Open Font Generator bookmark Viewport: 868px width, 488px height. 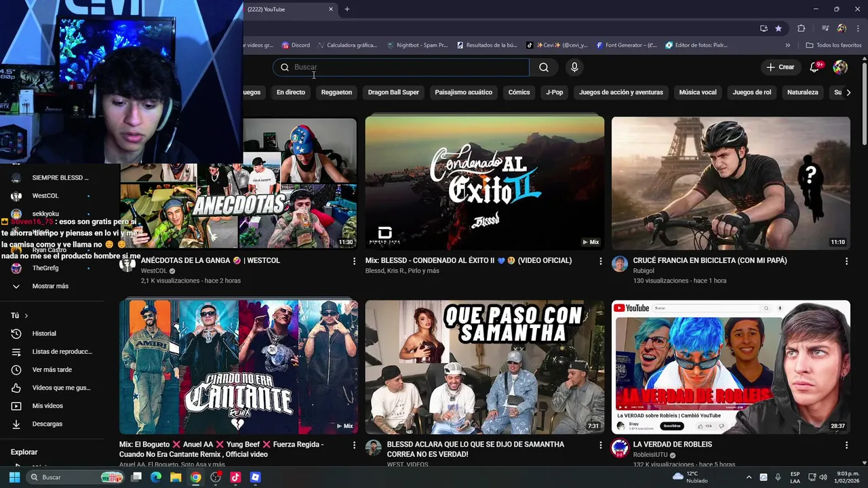point(627,45)
